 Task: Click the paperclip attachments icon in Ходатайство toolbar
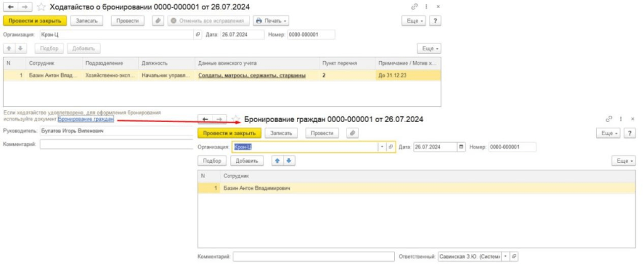[x=157, y=21]
